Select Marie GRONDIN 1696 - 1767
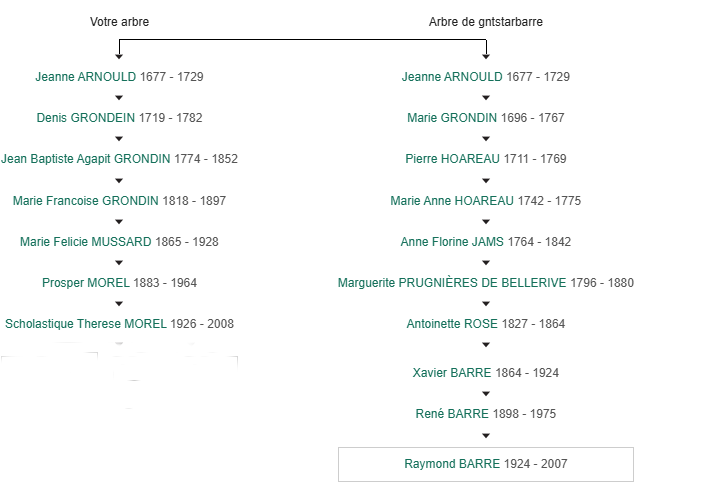The width and height of the screenshot is (721, 492). (452, 118)
